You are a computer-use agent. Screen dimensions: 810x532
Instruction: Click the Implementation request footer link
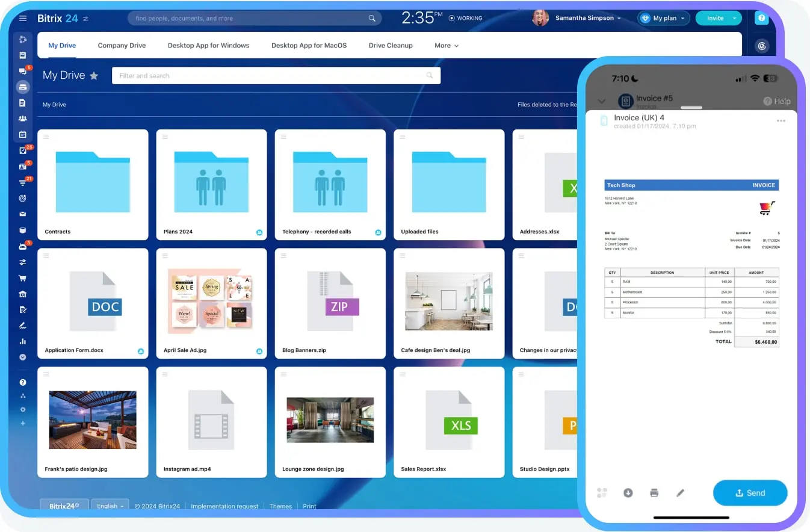click(x=224, y=506)
